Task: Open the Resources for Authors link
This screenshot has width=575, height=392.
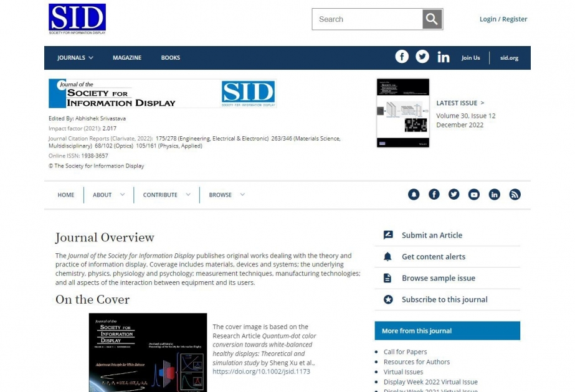Action: (417, 362)
